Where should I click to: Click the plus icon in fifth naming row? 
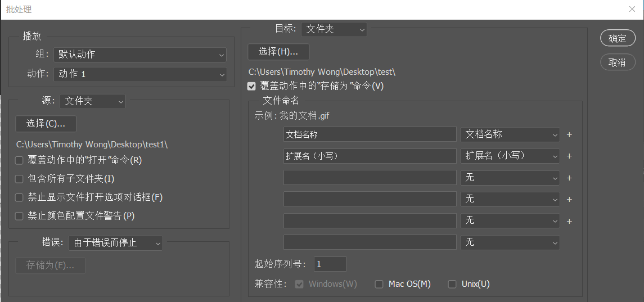(x=569, y=221)
